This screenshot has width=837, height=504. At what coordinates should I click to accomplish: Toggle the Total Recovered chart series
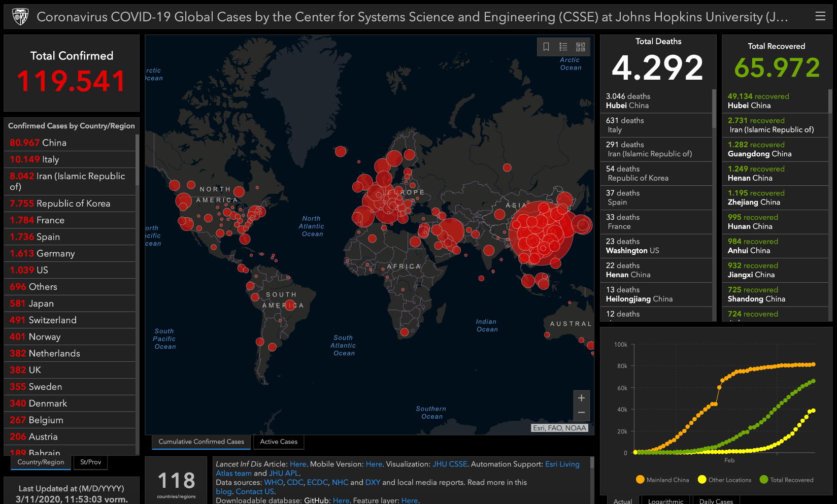pos(786,480)
